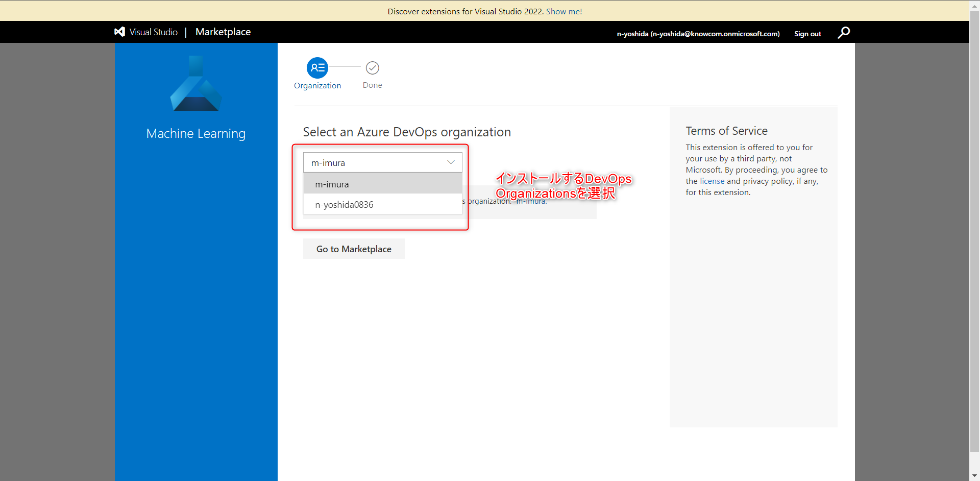Click the m-imura organization link

531,201
